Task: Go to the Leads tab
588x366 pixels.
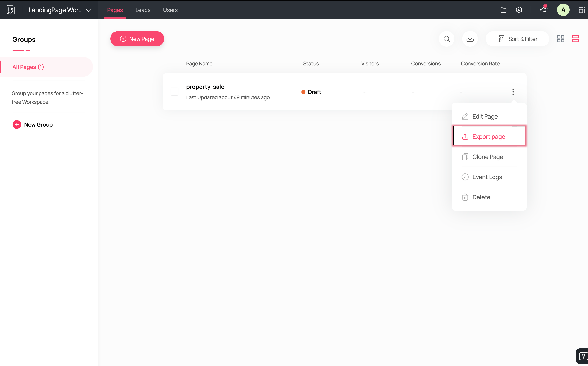Action: [x=143, y=10]
